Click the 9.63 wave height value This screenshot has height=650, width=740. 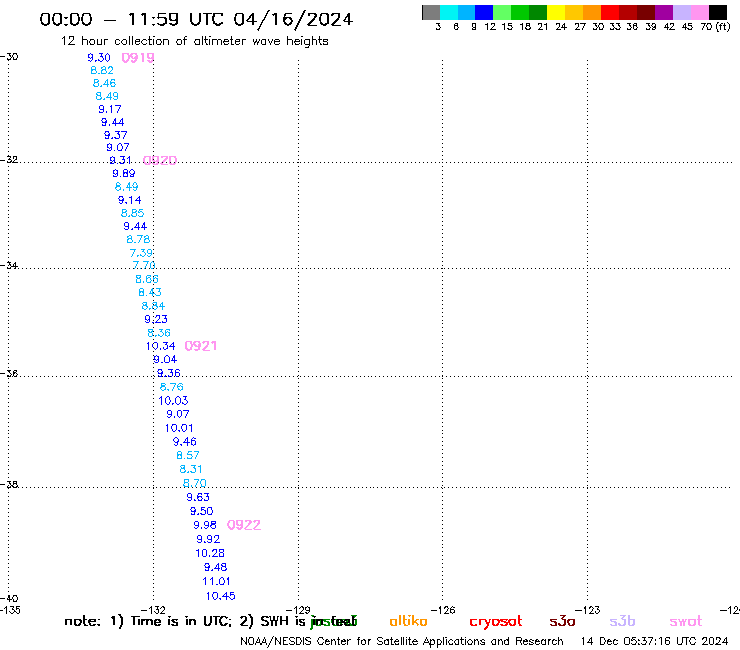pyautogui.click(x=198, y=497)
